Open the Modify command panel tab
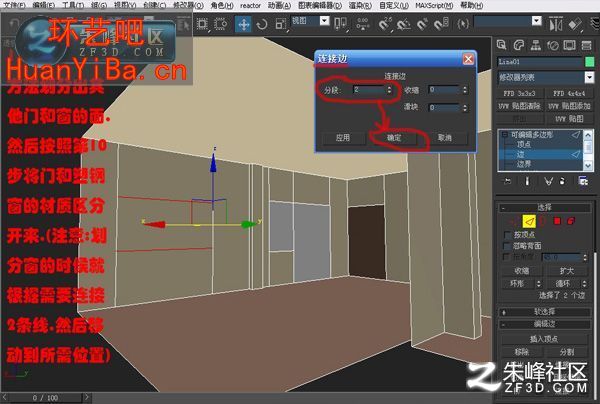The height and width of the screenshot is (404, 600). [x=518, y=45]
